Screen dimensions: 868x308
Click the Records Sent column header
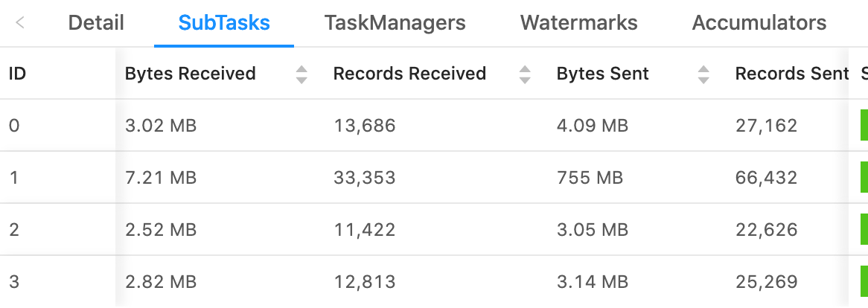[x=792, y=74]
